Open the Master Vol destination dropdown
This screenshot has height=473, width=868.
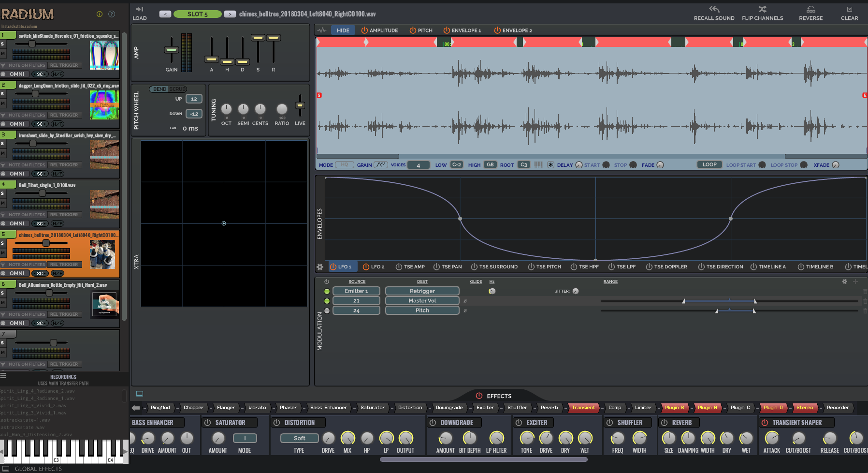[x=422, y=301]
